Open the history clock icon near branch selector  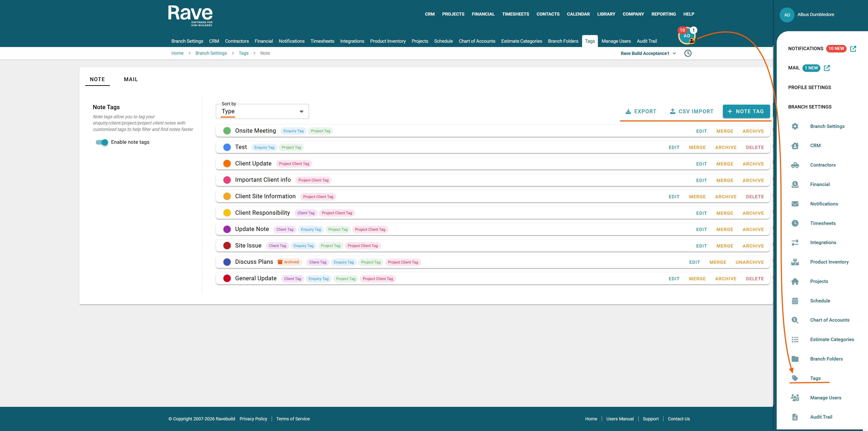(688, 53)
